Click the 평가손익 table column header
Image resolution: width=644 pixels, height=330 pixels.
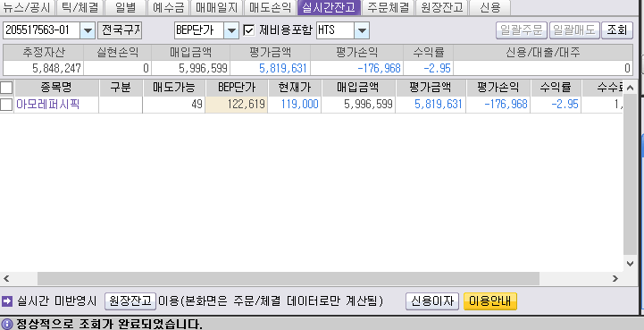[498, 88]
